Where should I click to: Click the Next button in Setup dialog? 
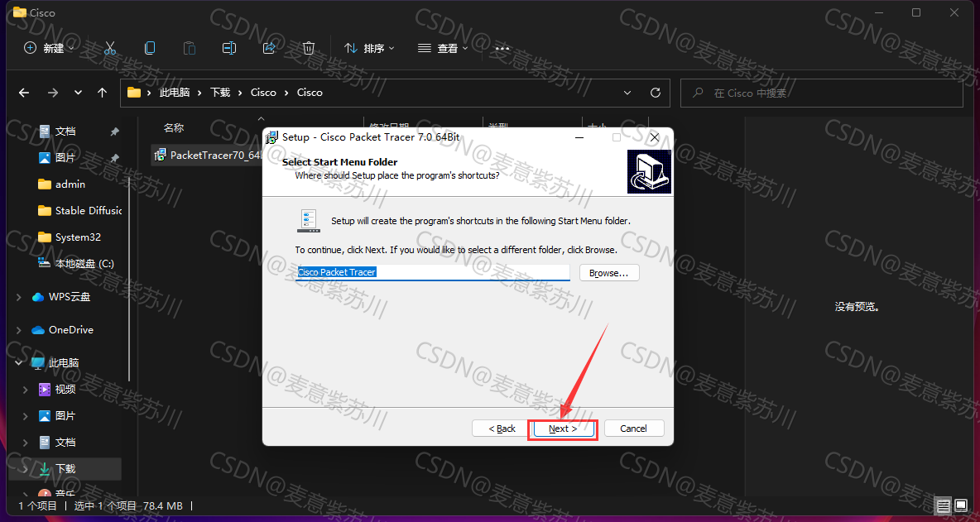(x=563, y=429)
